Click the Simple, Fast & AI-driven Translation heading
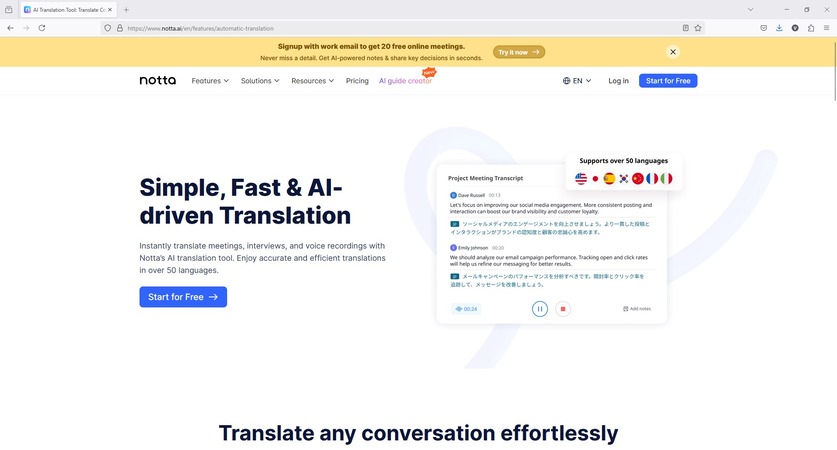837x450 pixels. (245, 201)
